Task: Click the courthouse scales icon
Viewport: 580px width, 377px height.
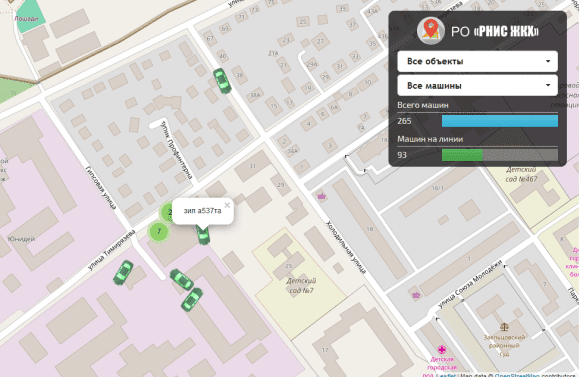Action: (504, 327)
